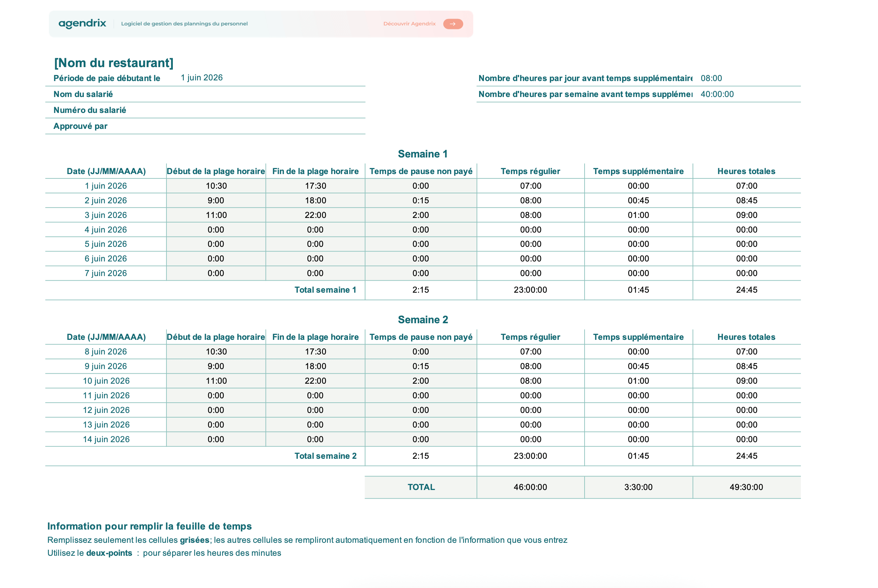The height and width of the screenshot is (588, 878).
Task: Open the Découvrir Agendrix link
Action: click(x=409, y=24)
